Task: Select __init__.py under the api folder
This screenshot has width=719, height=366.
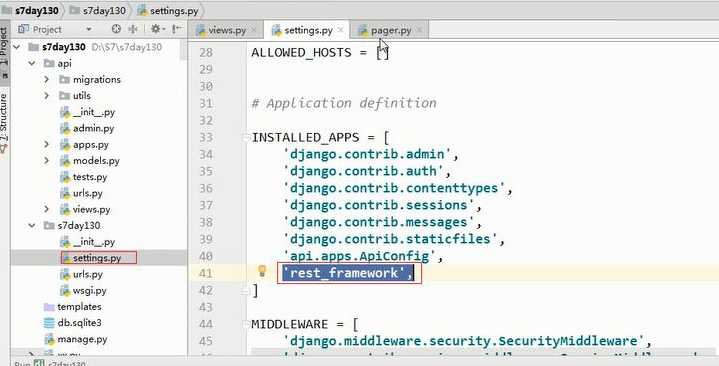Action: (94, 112)
